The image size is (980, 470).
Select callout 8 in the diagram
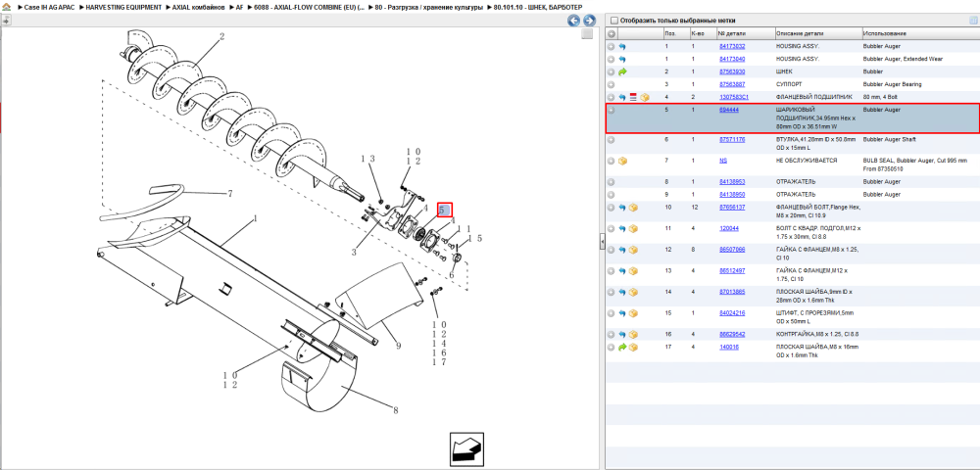(x=396, y=410)
